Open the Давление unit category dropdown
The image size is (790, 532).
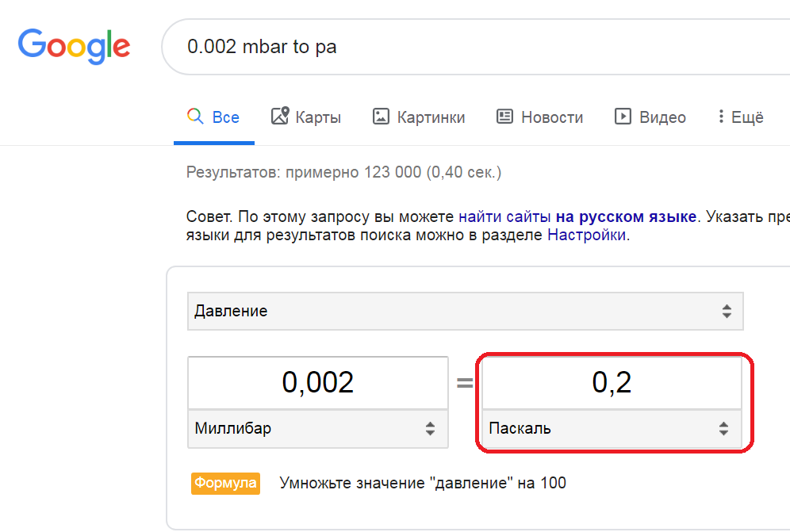465,312
